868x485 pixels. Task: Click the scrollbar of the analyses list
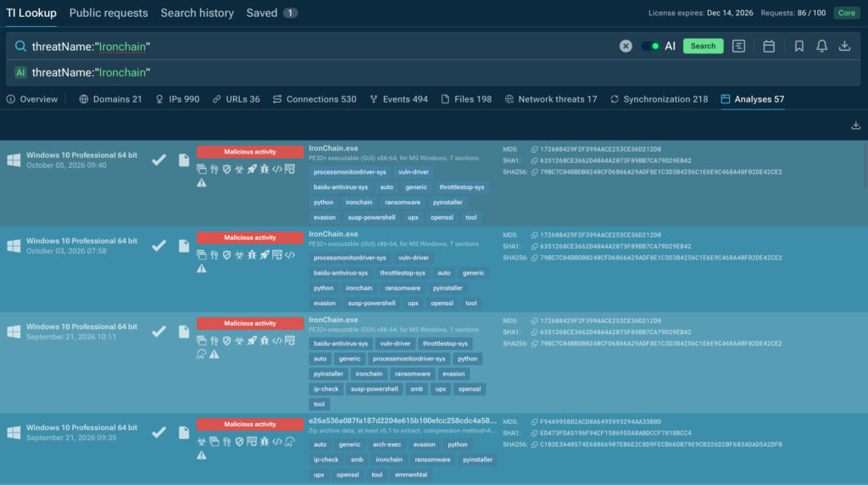click(x=865, y=166)
